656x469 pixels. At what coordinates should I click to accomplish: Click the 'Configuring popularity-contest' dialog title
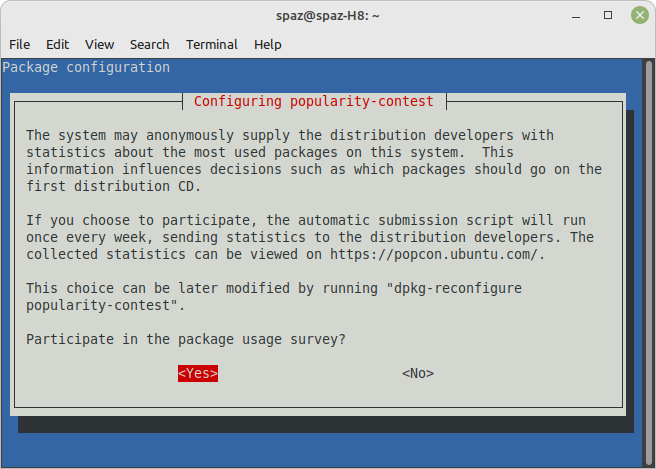pyautogui.click(x=314, y=101)
